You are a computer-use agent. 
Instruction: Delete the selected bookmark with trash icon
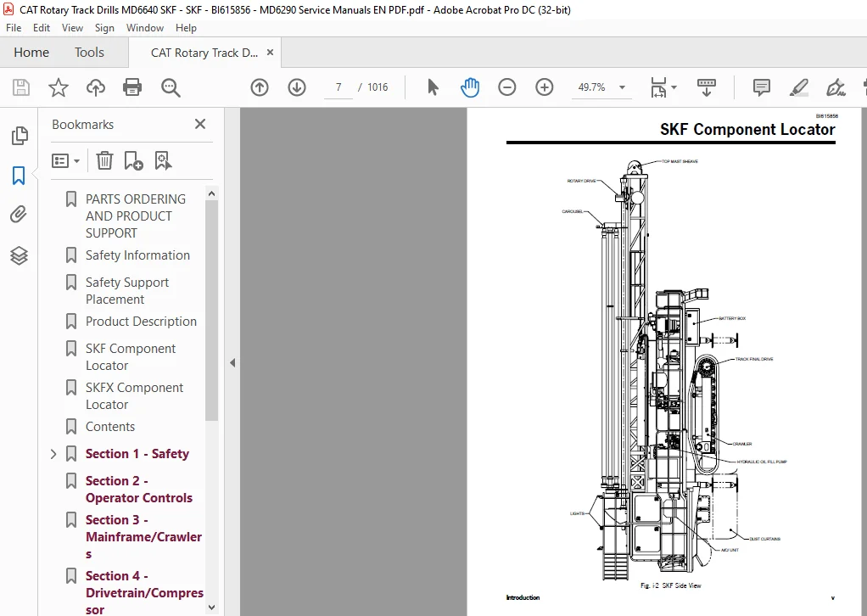coord(104,161)
